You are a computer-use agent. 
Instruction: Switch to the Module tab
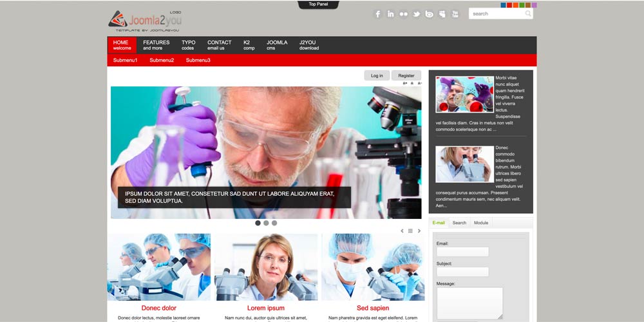tap(481, 223)
